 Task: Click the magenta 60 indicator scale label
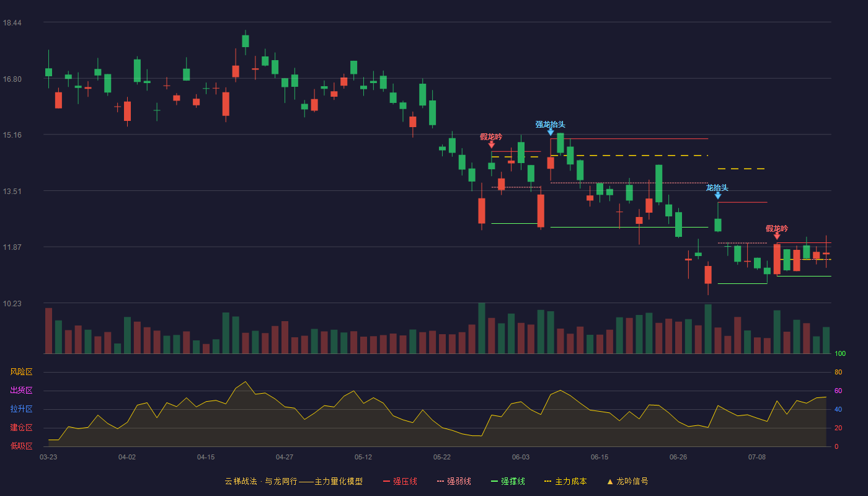[838, 391]
